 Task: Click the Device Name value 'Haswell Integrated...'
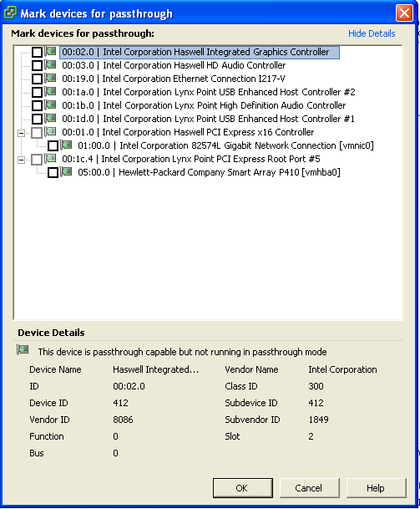pos(155,369)
